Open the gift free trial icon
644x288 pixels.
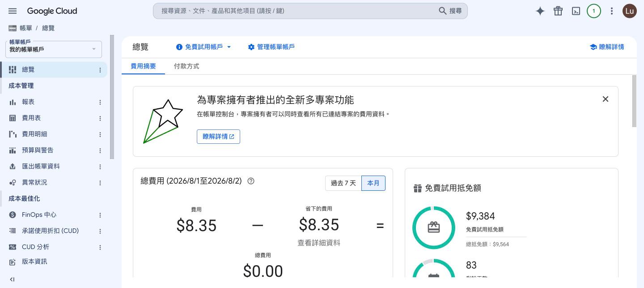coord(558,11)
